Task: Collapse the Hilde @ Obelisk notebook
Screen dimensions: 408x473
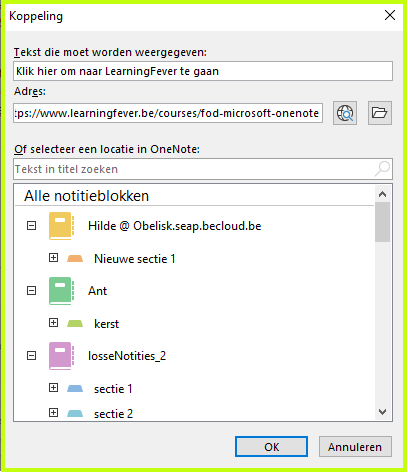Action: 31,226
